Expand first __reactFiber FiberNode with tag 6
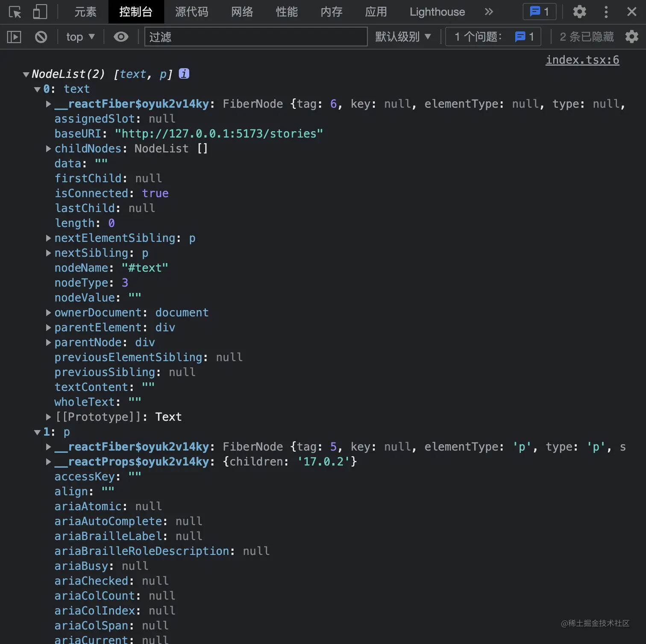The image size is (646, 644). pyautogui.click(x=48, y=104)
